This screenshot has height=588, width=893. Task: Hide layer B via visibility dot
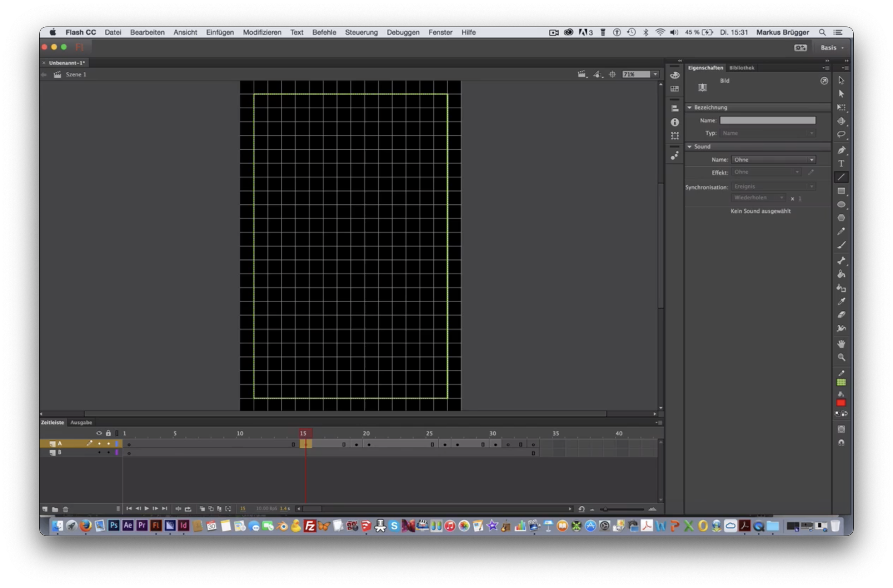(99, 453)
